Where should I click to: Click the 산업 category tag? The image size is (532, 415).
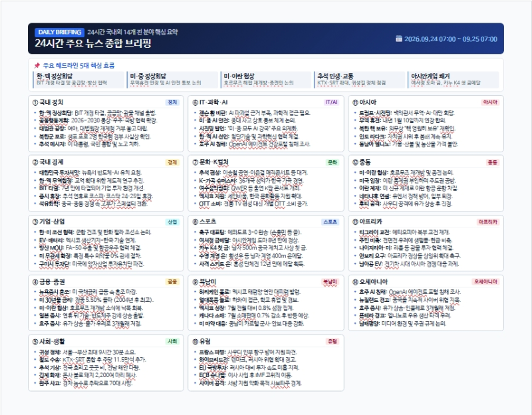pyautogui.click(x=172, y=222)
